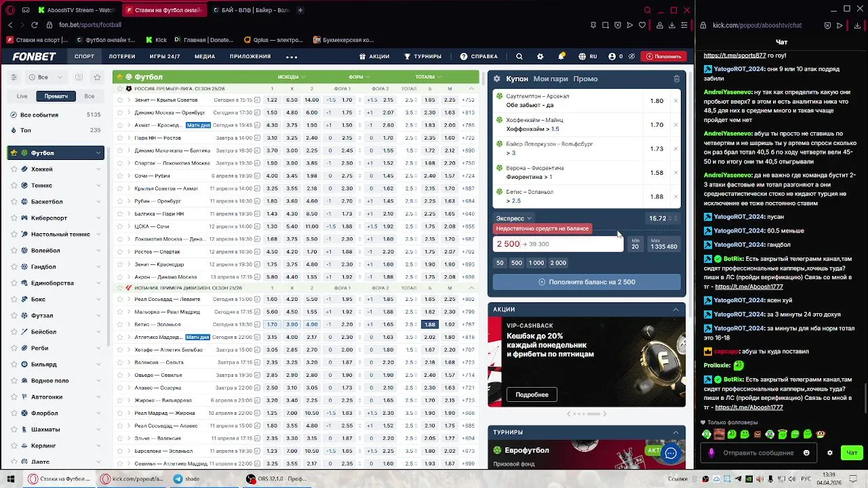Select the 2 000 quick stake amount
The height and width of the screenshot is (488, 868).
[x=558, y=263]
